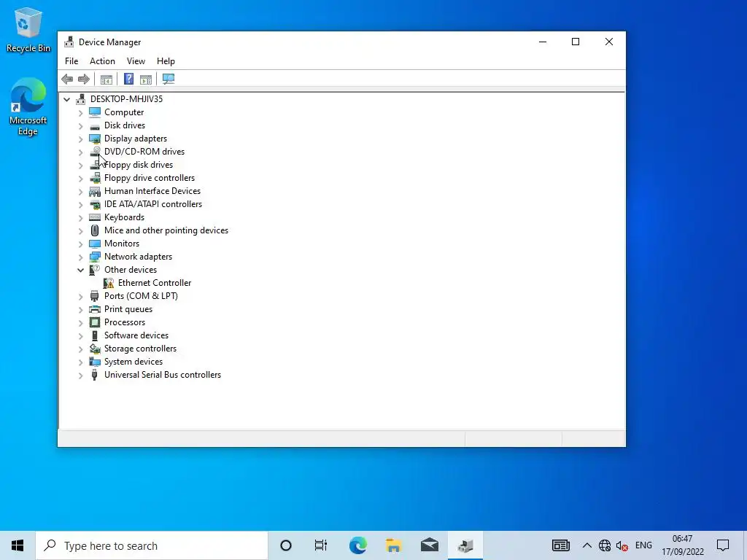Screen dimensions: 747x560
Task: Click the network globe tray icon
Action: coord(605,545)
